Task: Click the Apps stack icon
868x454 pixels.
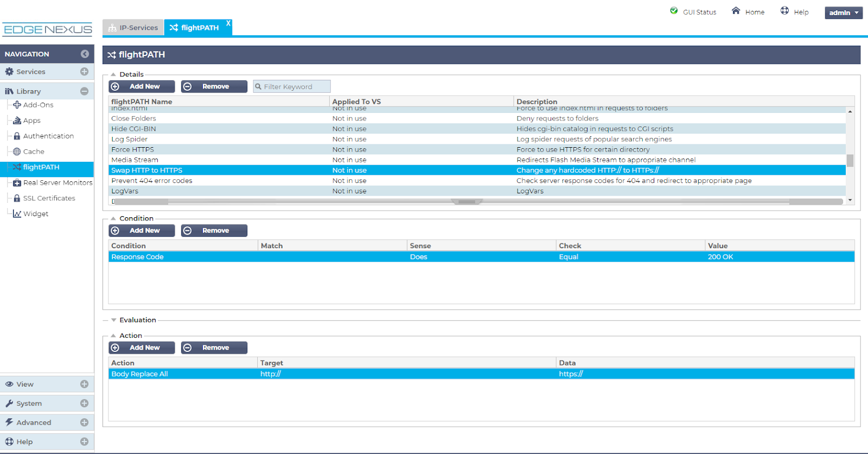Action: 17,121
